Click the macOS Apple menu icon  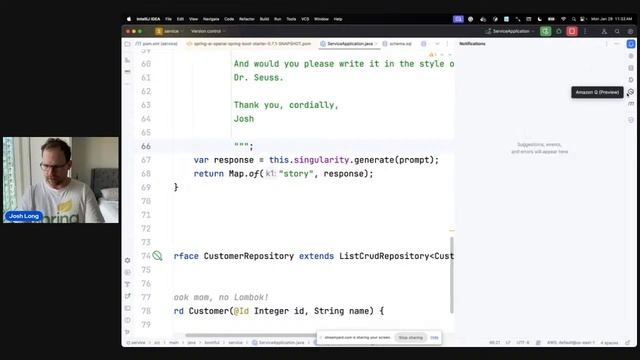point(129,19)
